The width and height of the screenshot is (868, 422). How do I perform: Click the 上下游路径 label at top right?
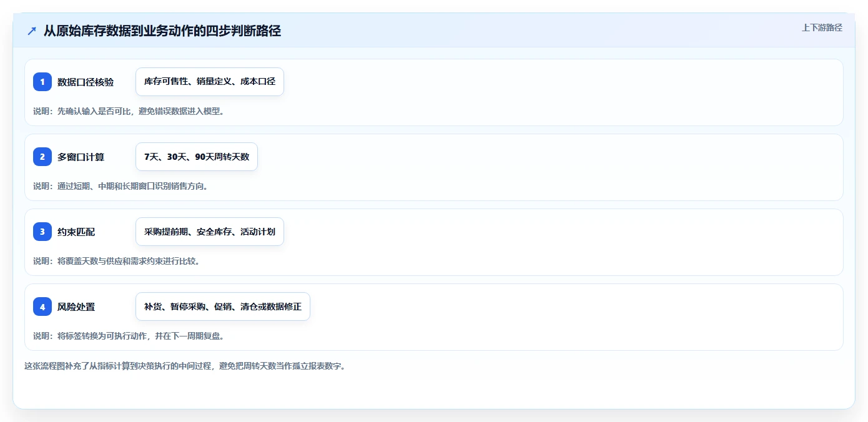click(822, 27)
